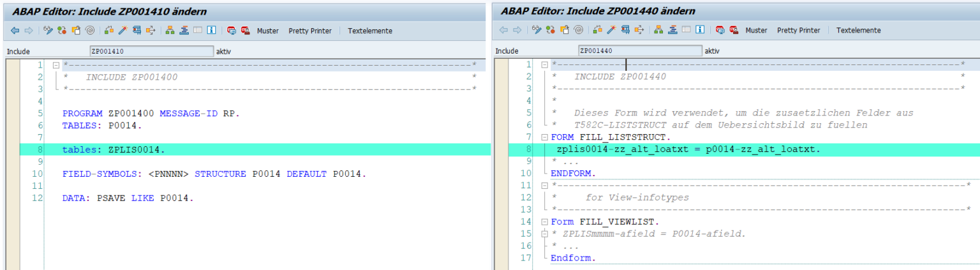Click the Other Object icon in ZP001440 toolbar
The image size is (980, 270).
565,31
